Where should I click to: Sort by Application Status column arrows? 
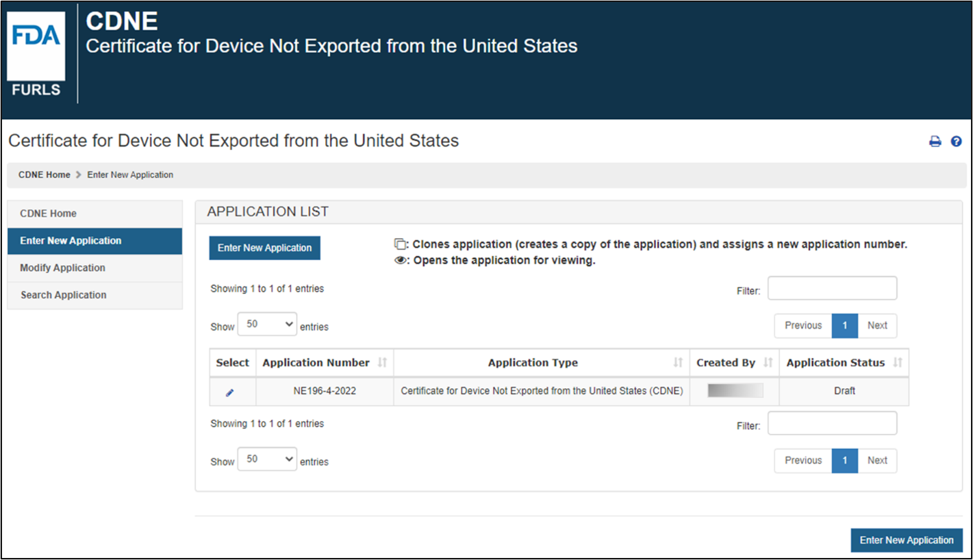(897, 363)
